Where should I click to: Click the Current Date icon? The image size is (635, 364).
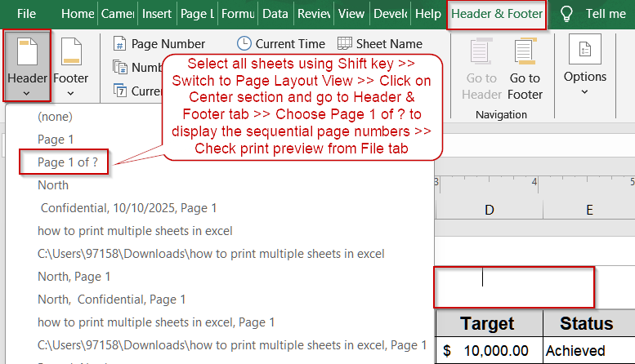tap(120, 91)
